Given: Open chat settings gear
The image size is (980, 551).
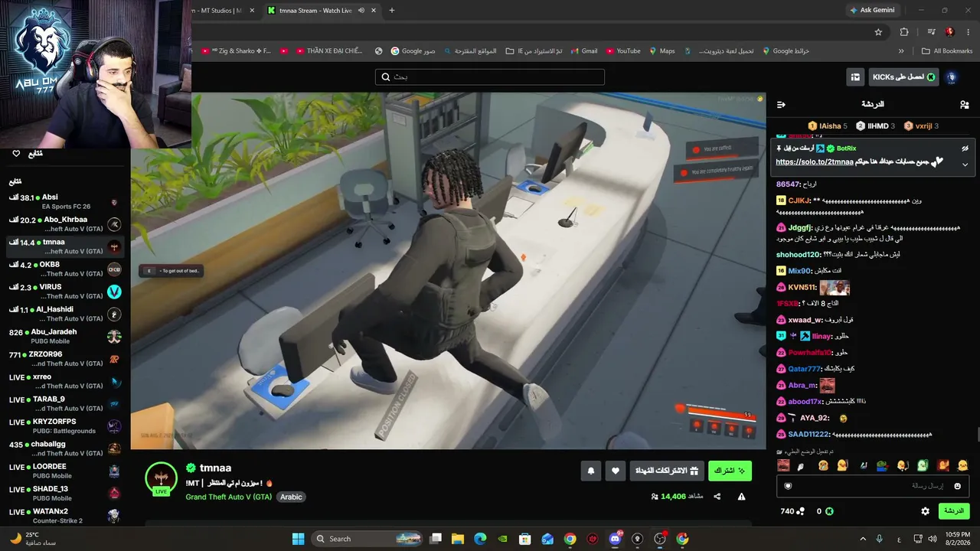Looking at the screenshot, I should click(925, 511).
